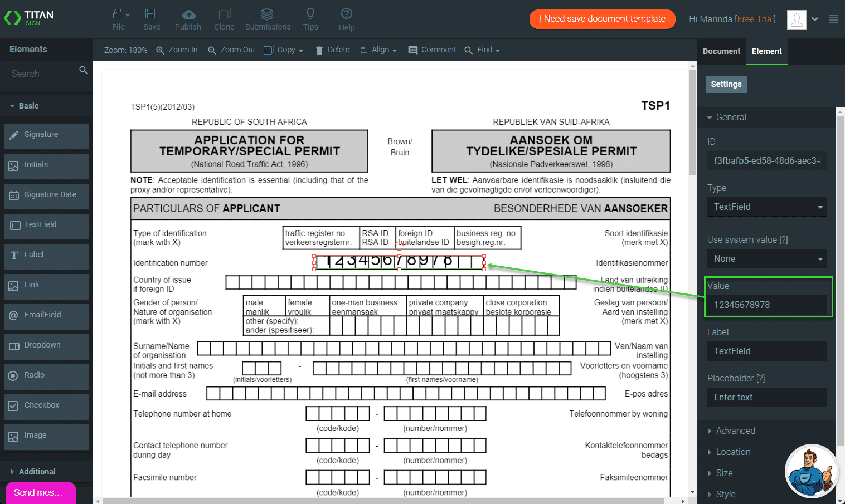This screenshot has width=845, height=504.
Task: Open the Submissions stack icon
Action: (x=267, y=14)
